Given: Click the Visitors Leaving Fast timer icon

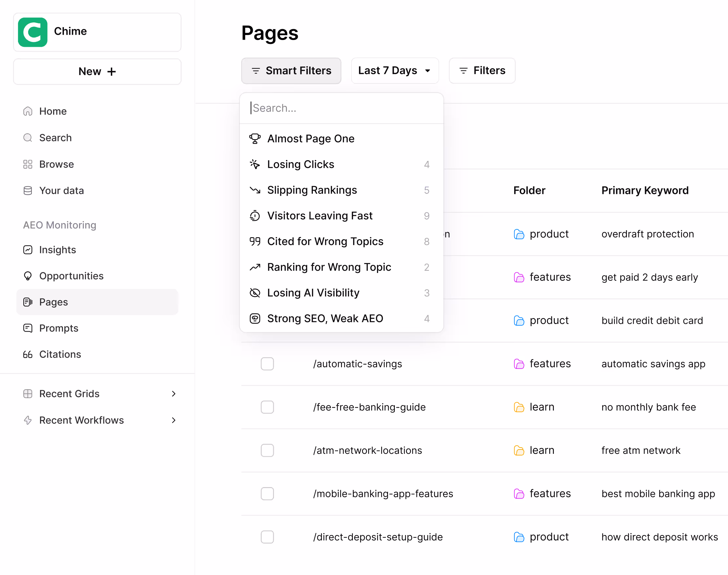Looking at the screenshot, I should [255, 216].
